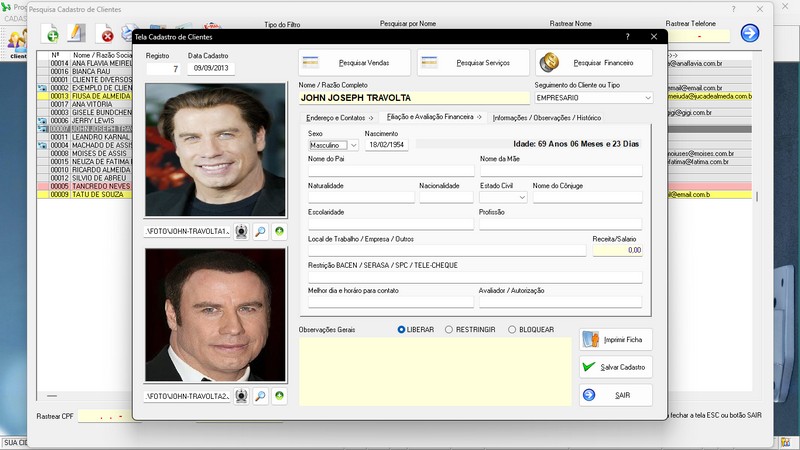Click the Observações Gerais yellow text area
The image size is (800, 450).
(x=435, y=370)
